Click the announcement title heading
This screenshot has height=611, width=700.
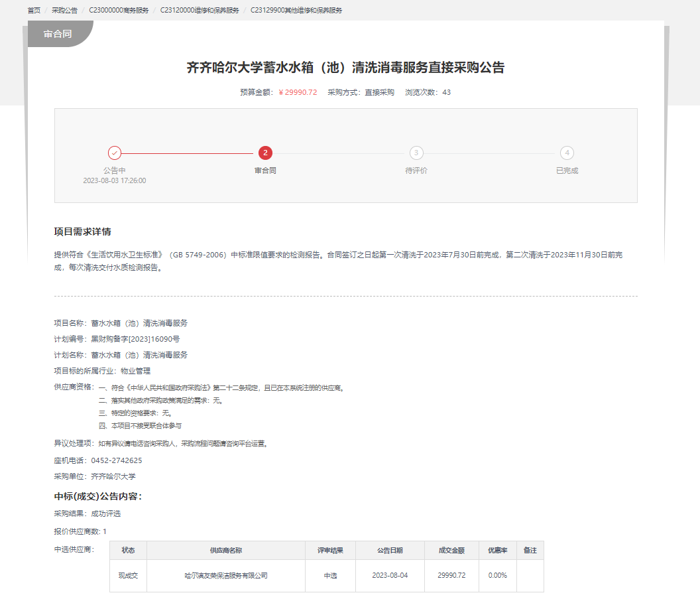coord(345,68)
